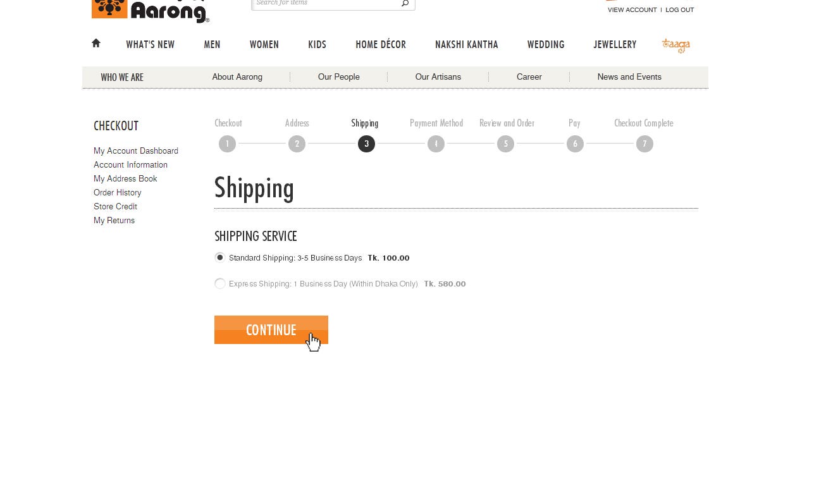Open the WOMEN menu

[x=264, y=44]
